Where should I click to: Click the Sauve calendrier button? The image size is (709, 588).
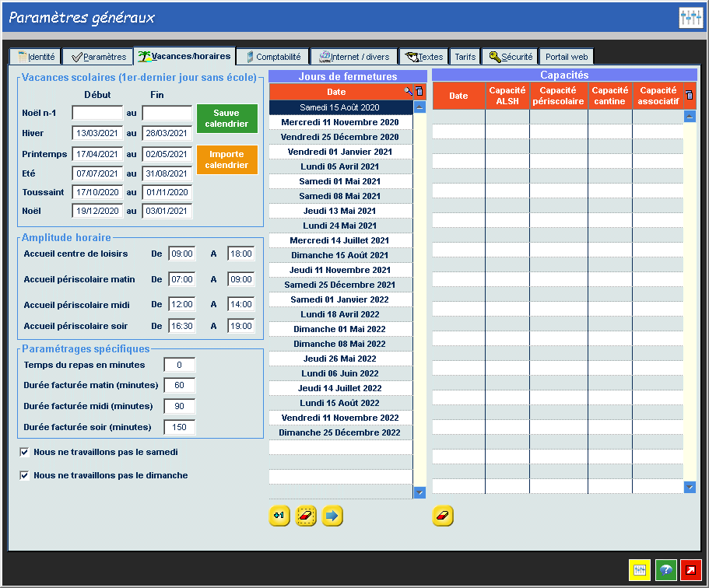[226, 118]
